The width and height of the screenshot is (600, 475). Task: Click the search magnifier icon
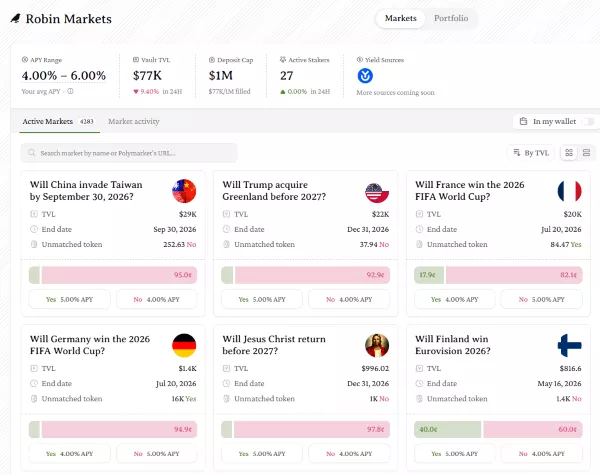pos(32,153)
